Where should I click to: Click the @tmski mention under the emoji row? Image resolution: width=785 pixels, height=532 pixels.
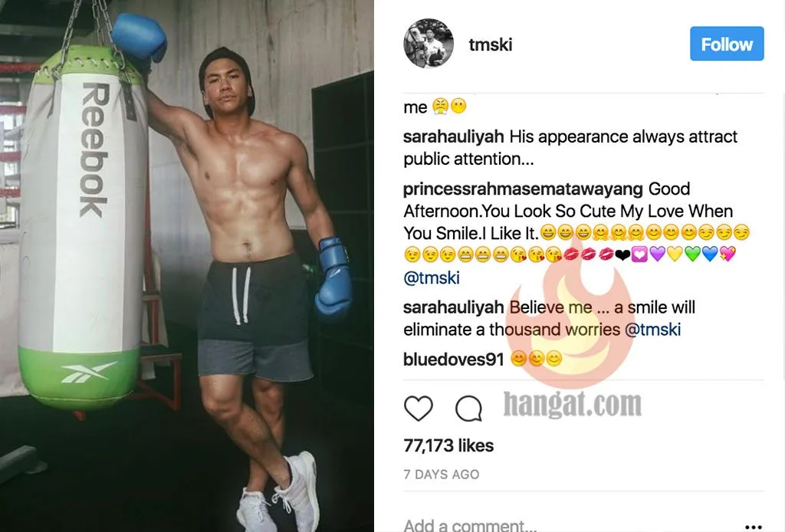pyautogui.click(x=432, y=277)
